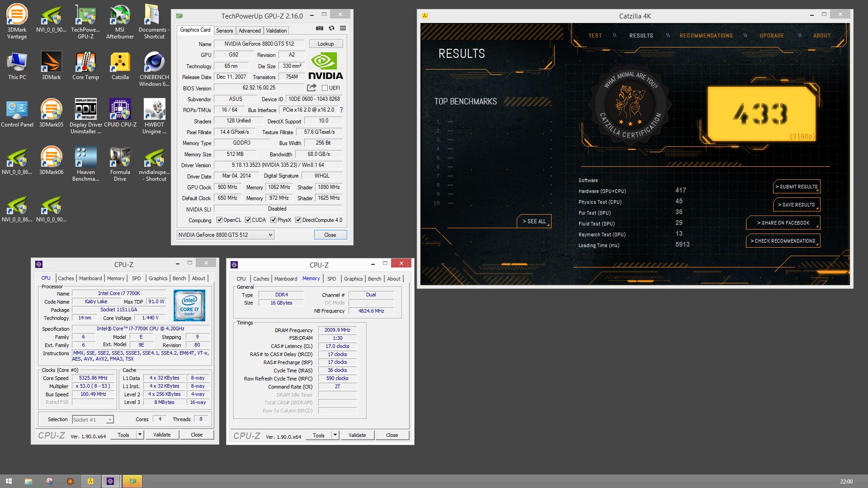Click the taskbar clock showing 22:00

(846, 482)
